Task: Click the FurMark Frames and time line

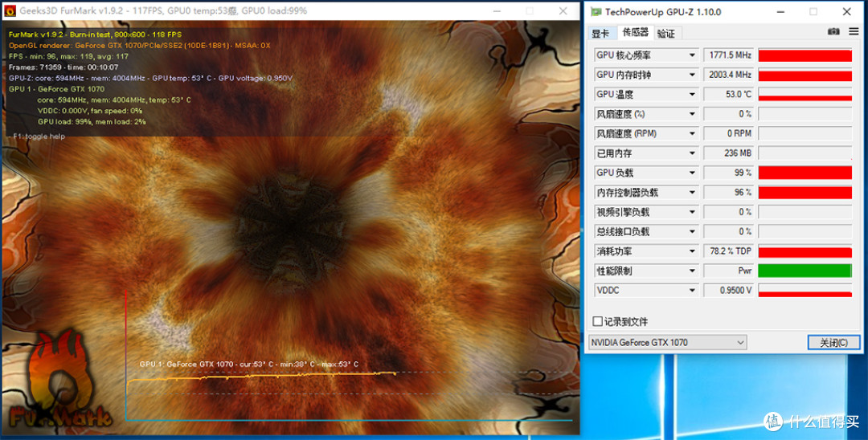Action: [63, 67]
